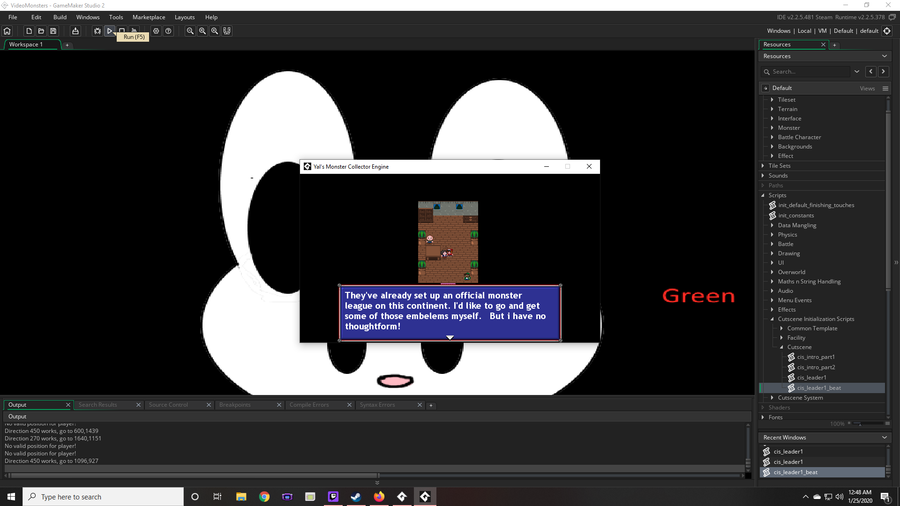The image size is (900, 506).
Task: Click the Windows Start button
Action: (x=11, y=497)
